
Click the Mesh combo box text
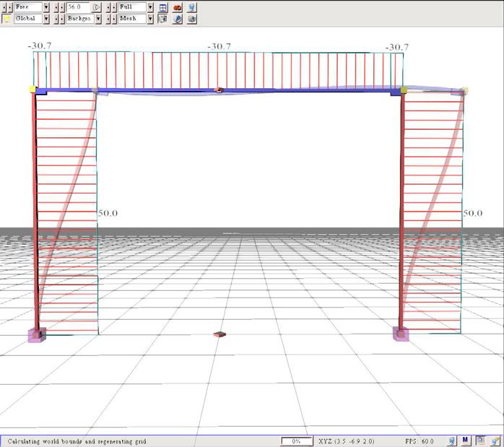click(x=132, y=19)
